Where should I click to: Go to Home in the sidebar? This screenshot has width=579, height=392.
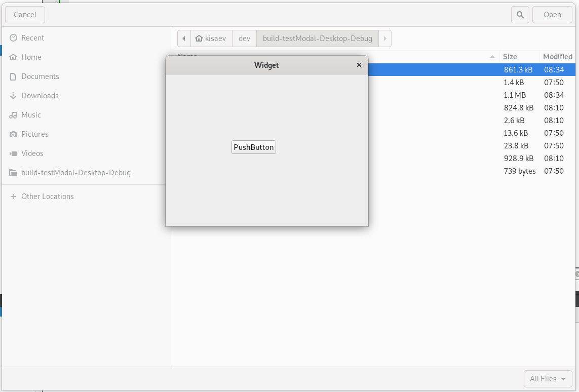[x=31, y=57]
